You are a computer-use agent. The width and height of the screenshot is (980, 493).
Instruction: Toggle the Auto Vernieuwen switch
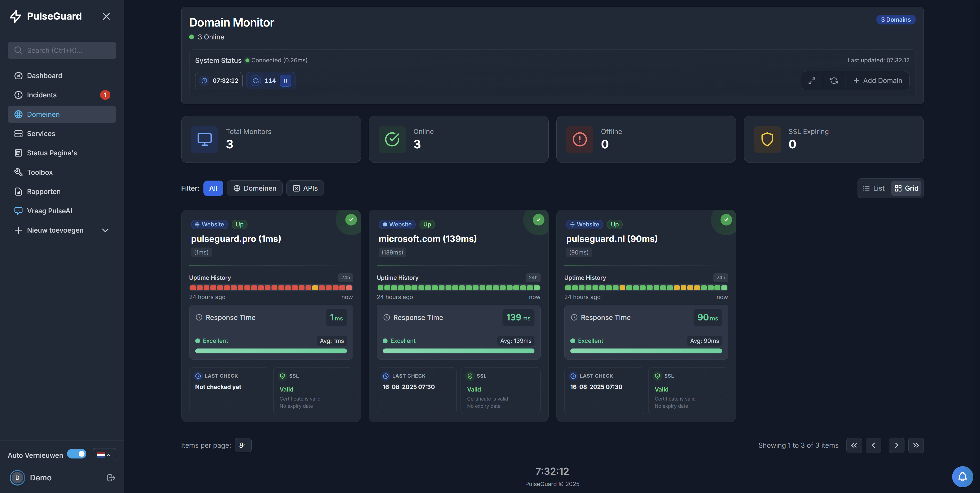coord(77,454)
